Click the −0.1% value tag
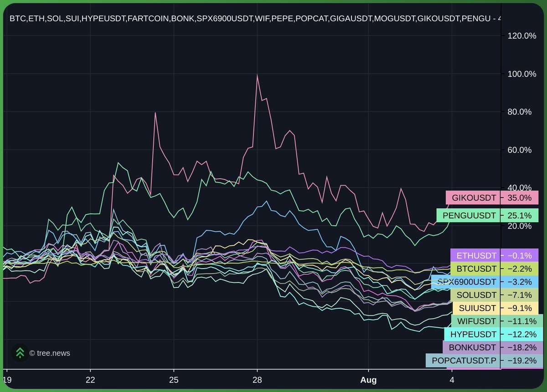The height and width of the screenshot is (392, 547). pyautogui.click(x=520, y=256)
